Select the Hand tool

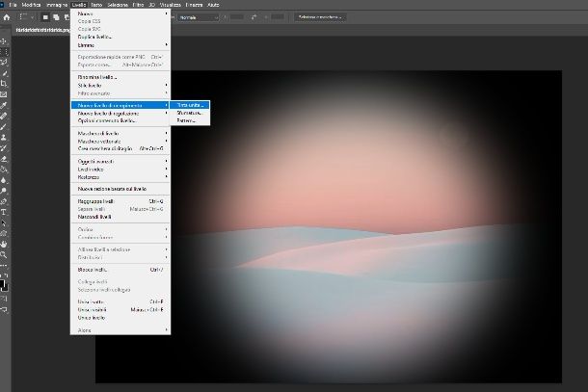(x=4, y=245)
